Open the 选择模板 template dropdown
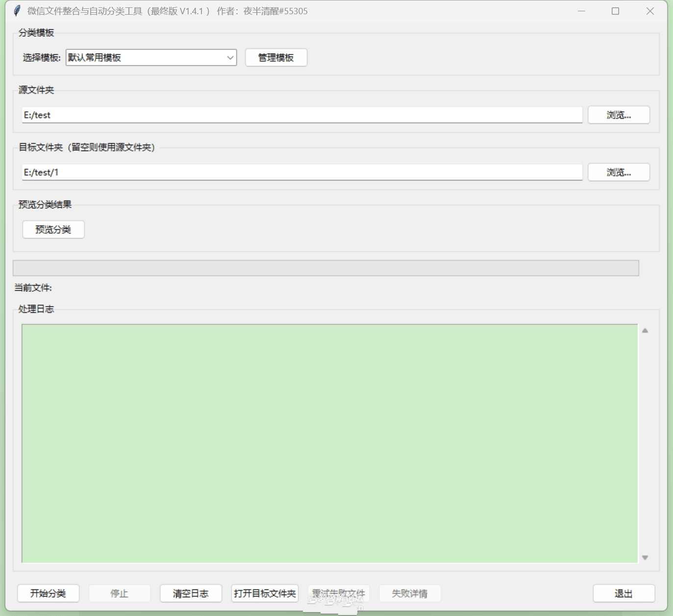This screenshot has height=616, width=673. [x=151, y=57]
